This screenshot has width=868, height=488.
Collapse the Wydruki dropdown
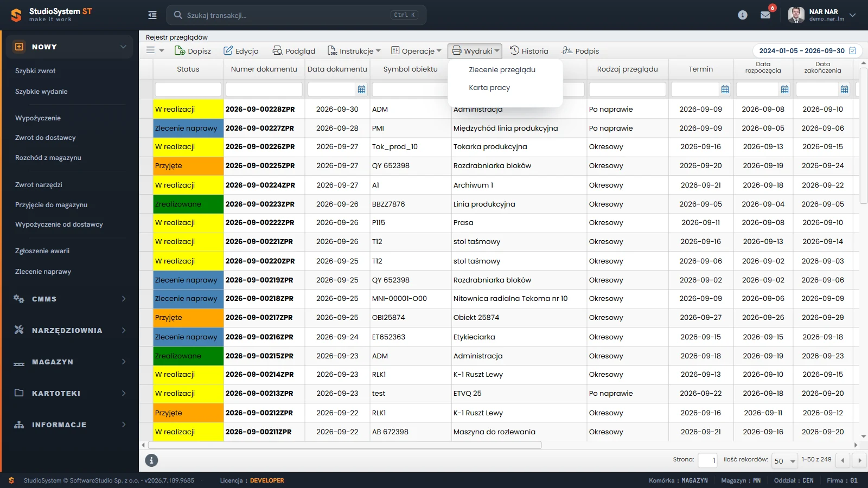[475, 51]
